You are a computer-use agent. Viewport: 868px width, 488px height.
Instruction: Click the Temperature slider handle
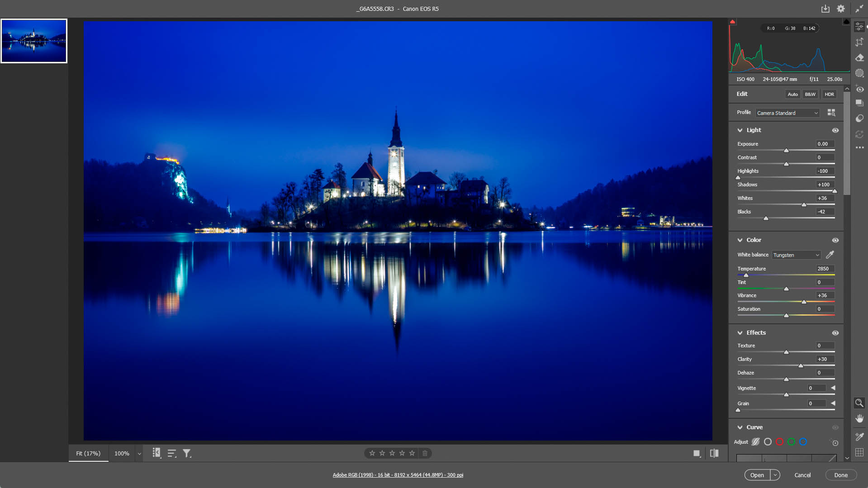coord(746,275)
